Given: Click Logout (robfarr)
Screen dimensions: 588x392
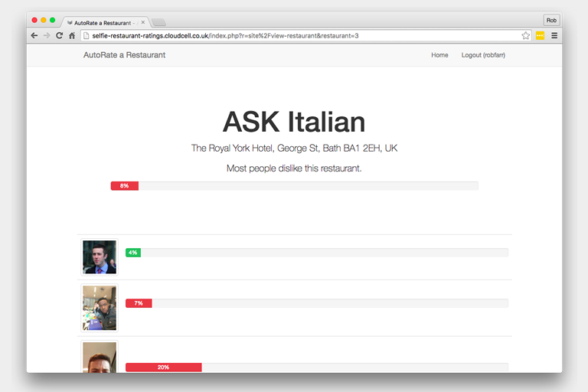Looking at the screenshot, I should pyautogui.click(x=483, y=55).
